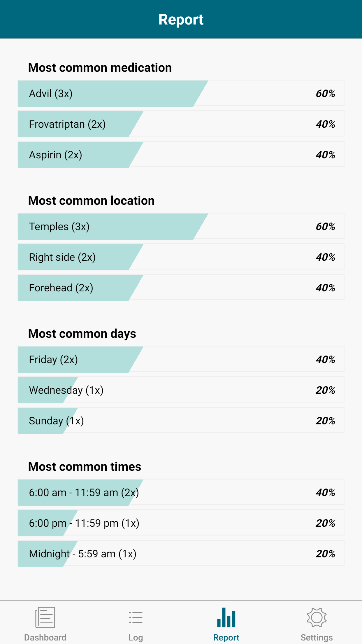The width and height of the screenshot is (362, 644).
Task: Tap the Aspirin (2x) medication row
Action: (x=181, y=154)
